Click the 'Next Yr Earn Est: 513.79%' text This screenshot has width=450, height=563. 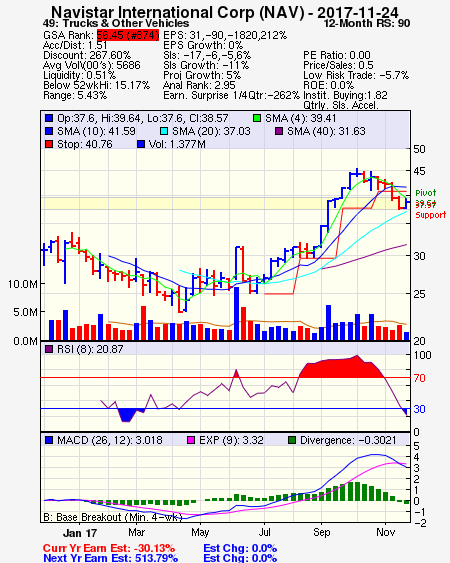[x=110, y=558]
